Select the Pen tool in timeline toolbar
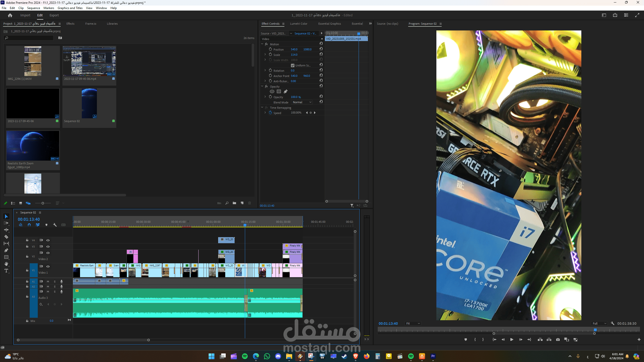Viewport: 644px width, 362px height. tap(6, 250)
